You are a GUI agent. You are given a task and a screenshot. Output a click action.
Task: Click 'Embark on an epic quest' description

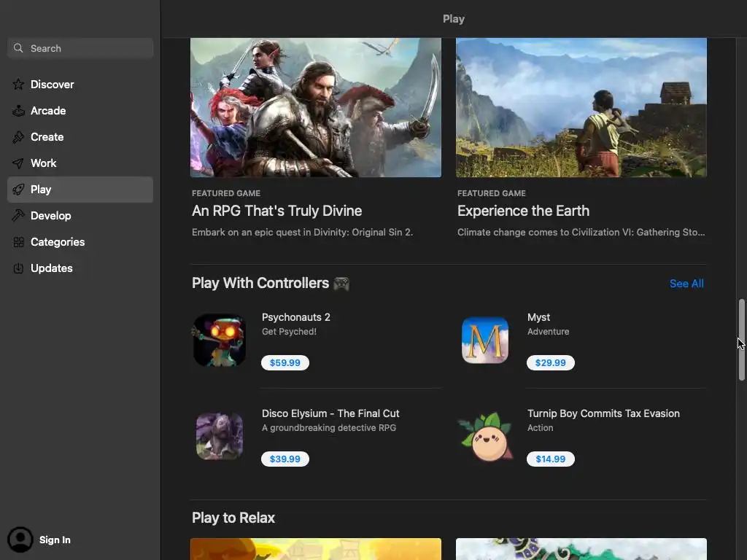[x=302, y=233]
